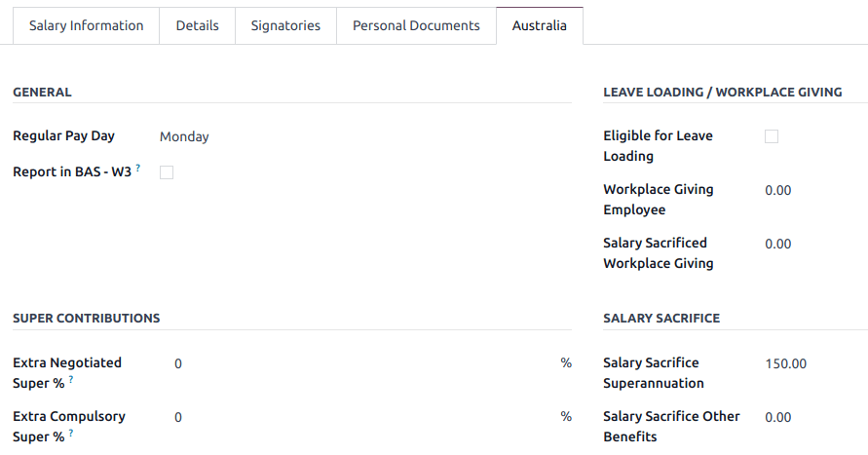Viewport: 868px width, 455px height.
Task: Click the Regular Pay Day label
Action: (63, 136)
